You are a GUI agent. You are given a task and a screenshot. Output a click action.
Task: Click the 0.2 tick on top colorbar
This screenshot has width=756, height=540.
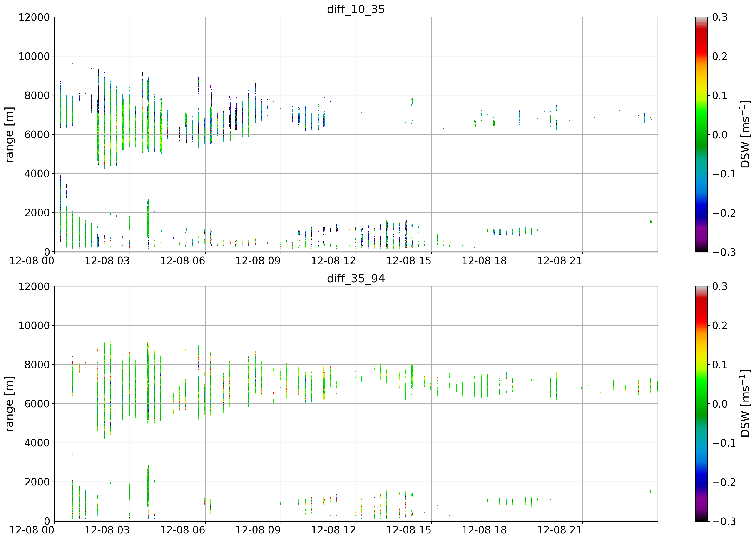tap(720, 57)
